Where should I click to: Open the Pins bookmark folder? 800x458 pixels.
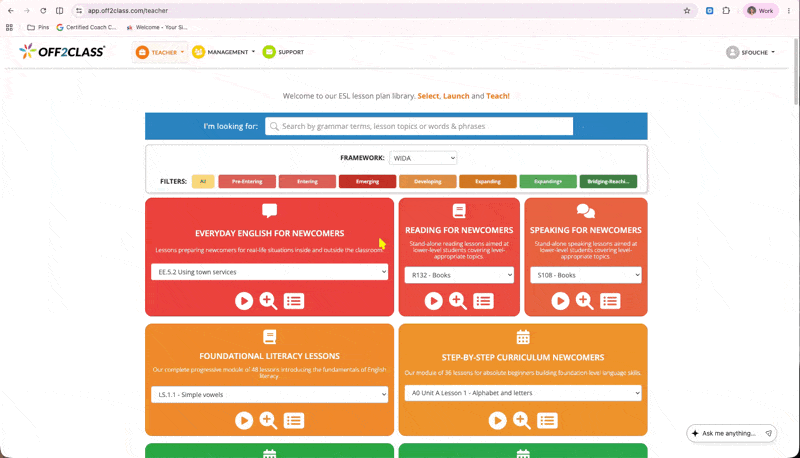(x=38, y=28)
